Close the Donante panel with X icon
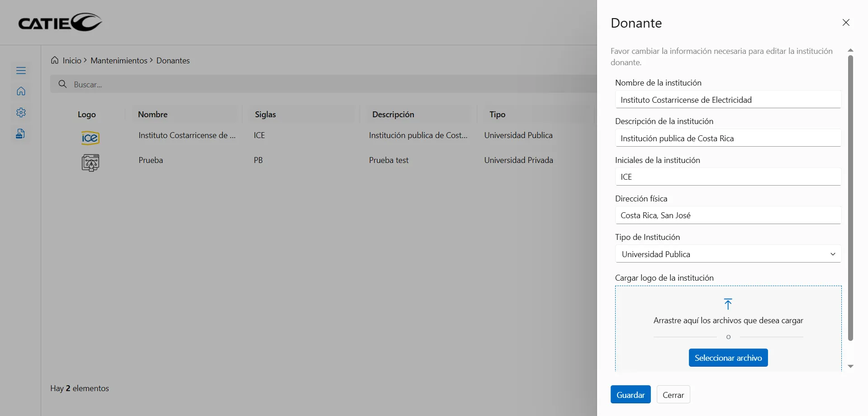The height and width of the screenshot is (416, 868). (846, 23)
